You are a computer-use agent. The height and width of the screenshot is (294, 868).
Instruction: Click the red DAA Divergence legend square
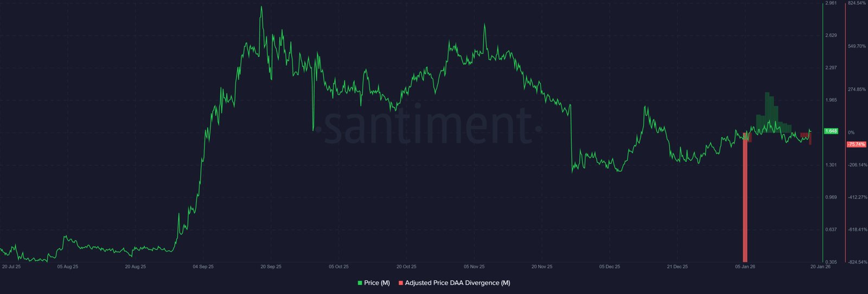click(401, 283)
